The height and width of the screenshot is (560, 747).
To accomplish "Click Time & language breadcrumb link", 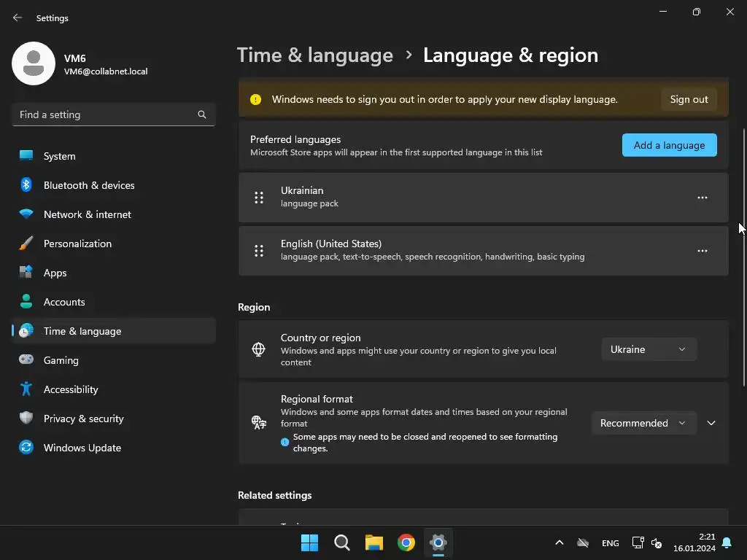I will pos(315,55).
